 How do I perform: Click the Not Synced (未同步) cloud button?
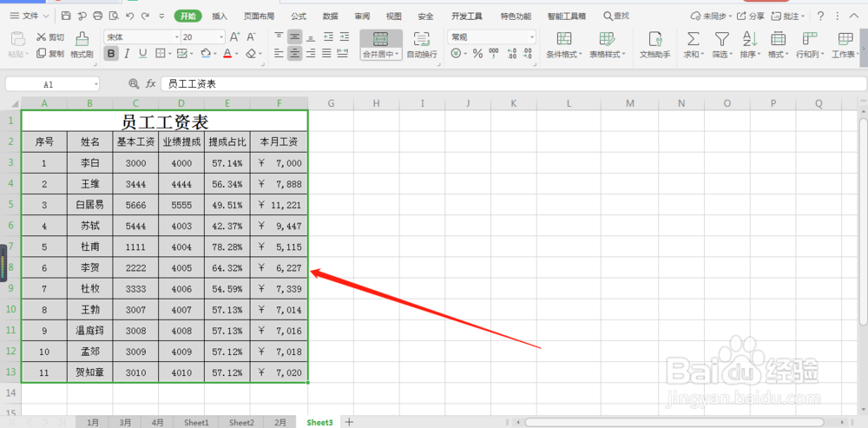(x=712, y=16)
